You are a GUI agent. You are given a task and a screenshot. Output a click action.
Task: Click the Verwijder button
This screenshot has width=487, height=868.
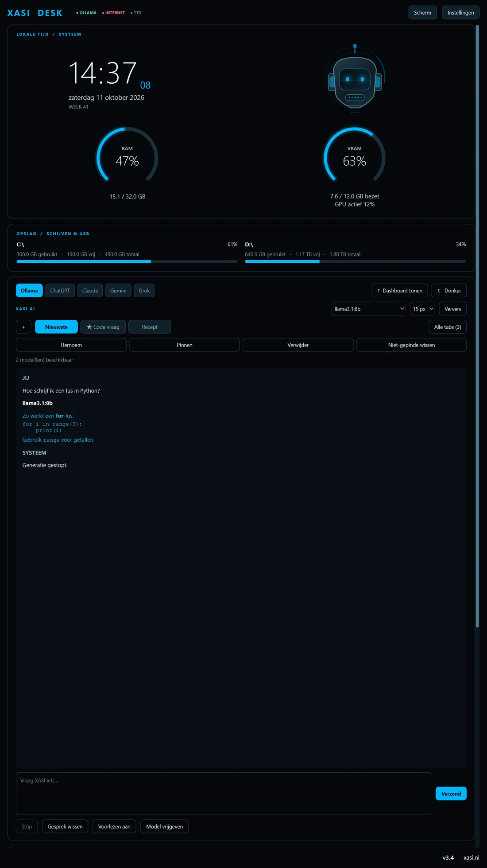coord(298,345)
